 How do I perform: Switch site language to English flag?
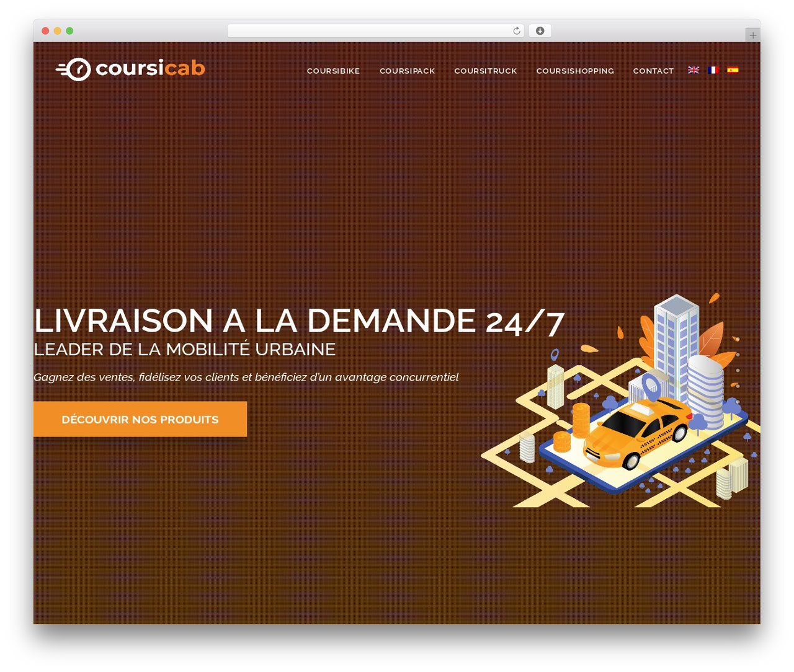694,70
